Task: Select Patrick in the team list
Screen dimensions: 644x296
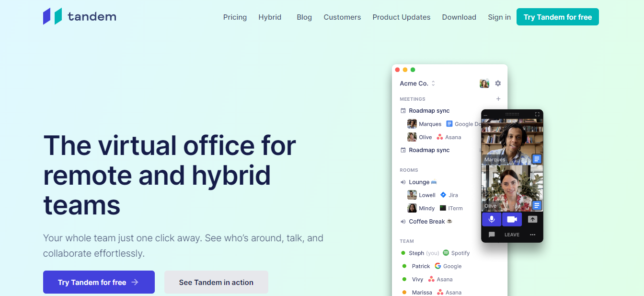Action: click(x=421, y=266)
